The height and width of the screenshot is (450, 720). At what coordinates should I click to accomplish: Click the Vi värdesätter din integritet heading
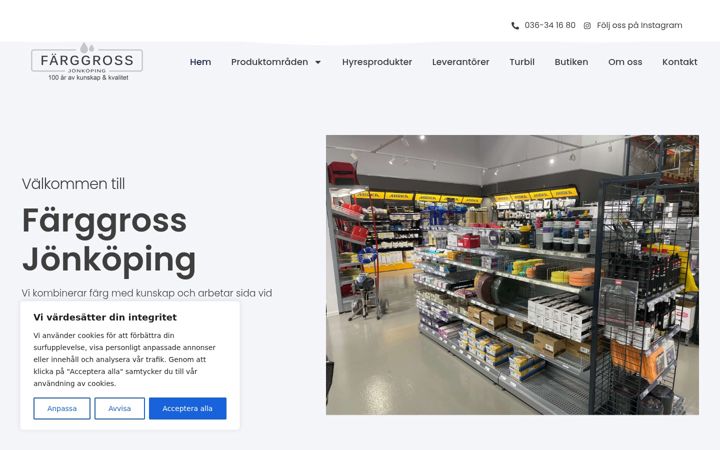click(x=105, y=317)
